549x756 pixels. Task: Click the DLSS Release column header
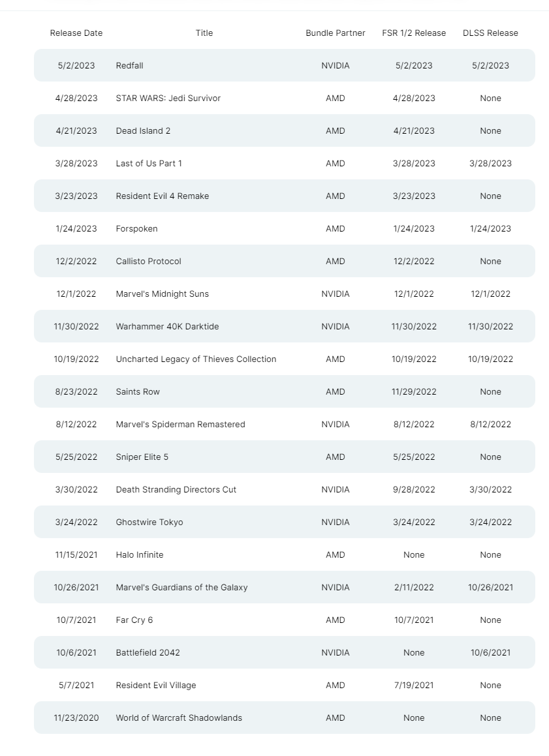491,33
